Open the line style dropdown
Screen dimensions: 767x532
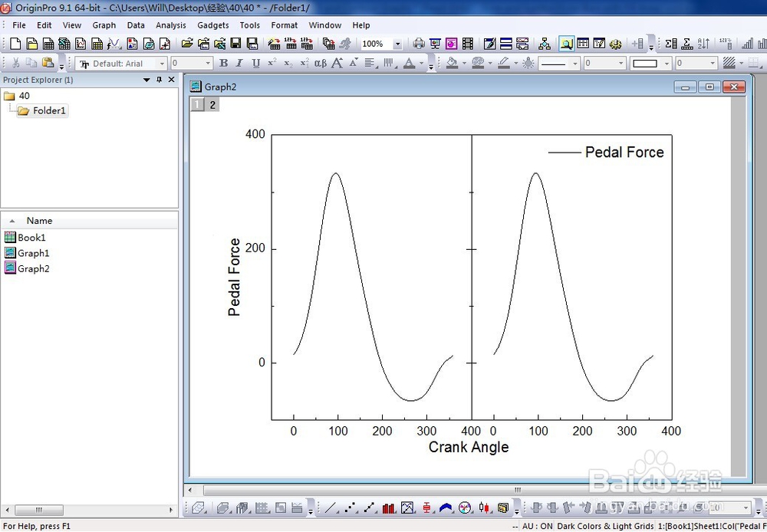pos(575,63)
